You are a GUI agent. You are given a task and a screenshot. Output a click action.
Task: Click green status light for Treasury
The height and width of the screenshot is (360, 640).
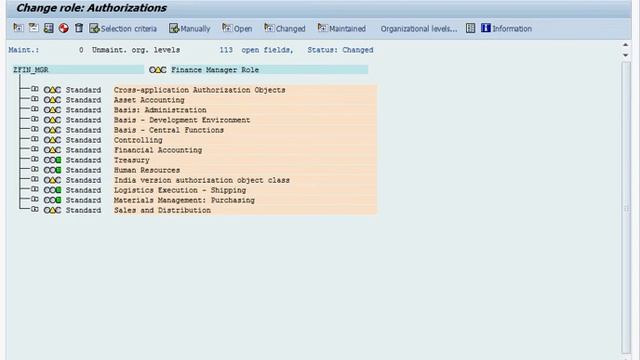click(52, 160)
